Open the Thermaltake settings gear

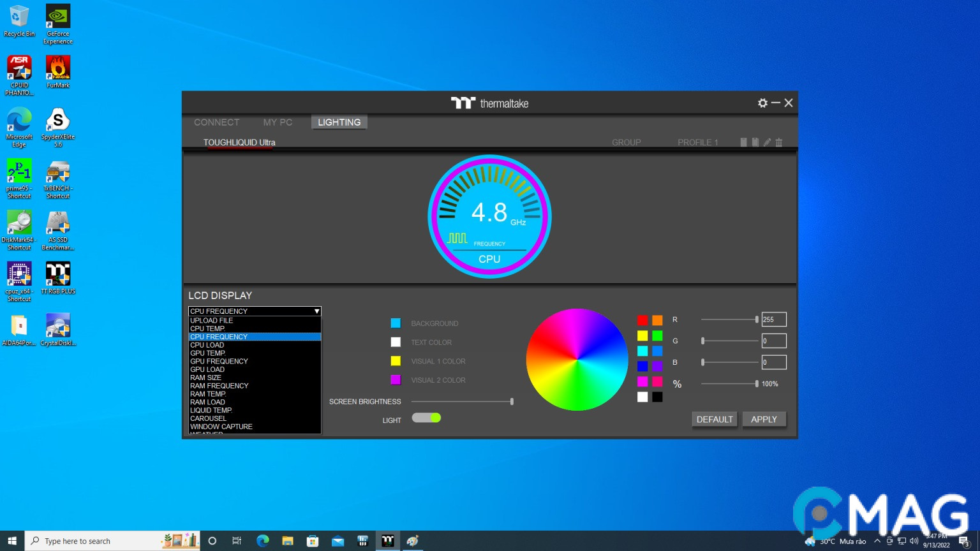pyautogui.click(x=762, y=103)
